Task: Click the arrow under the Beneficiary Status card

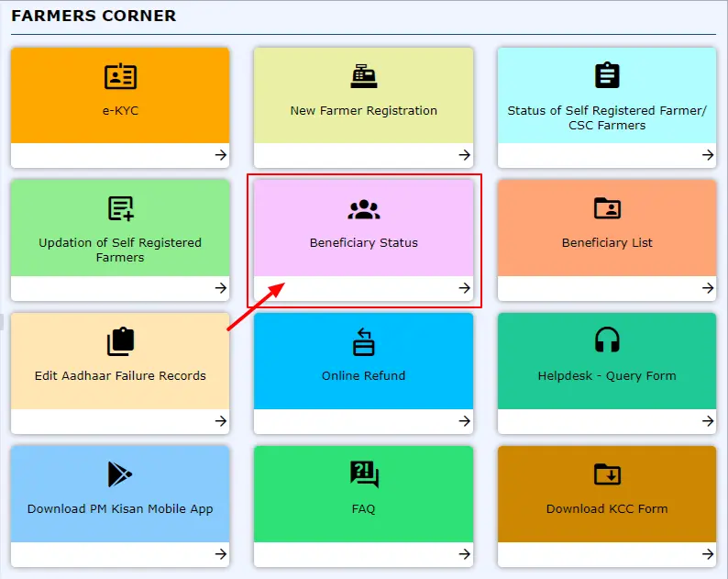Action: point(464,288)
